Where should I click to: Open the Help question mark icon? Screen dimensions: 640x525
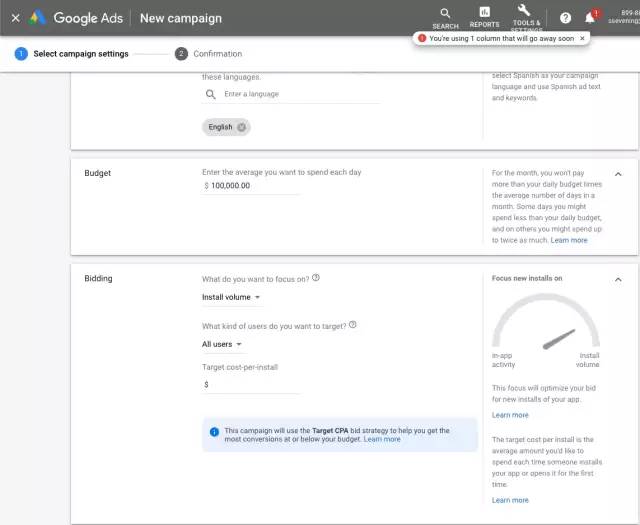pyautogui.click(x=565, y=18)
